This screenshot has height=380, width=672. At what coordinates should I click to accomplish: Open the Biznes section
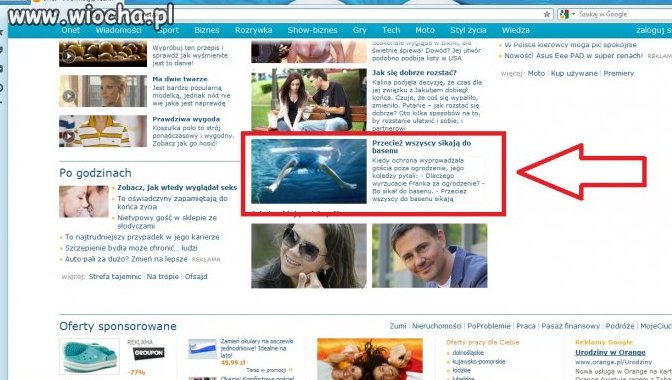(207, 30)
